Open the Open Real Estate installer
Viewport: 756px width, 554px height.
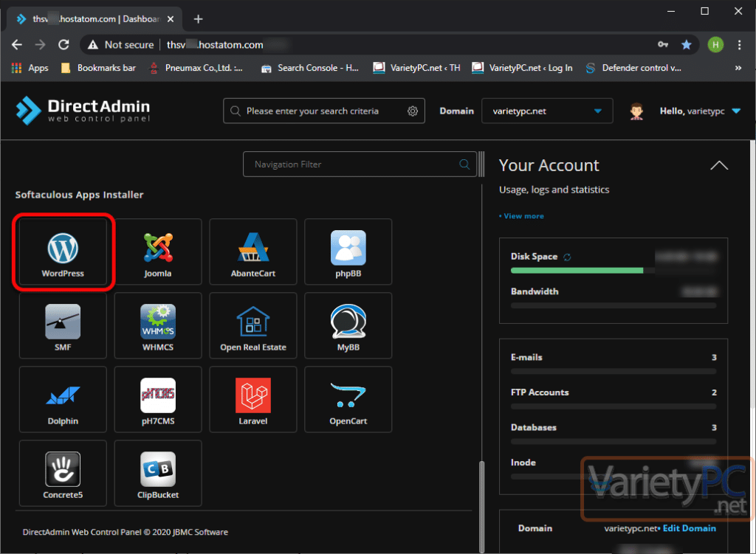tap(253, 325)
